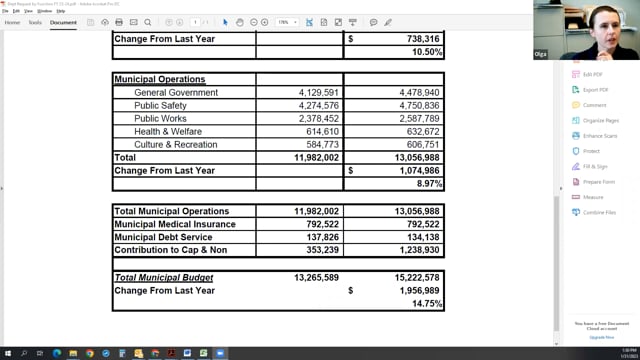Click the email envelope icon
Viewport: 640px width, 360px height.
click(133, 22)
